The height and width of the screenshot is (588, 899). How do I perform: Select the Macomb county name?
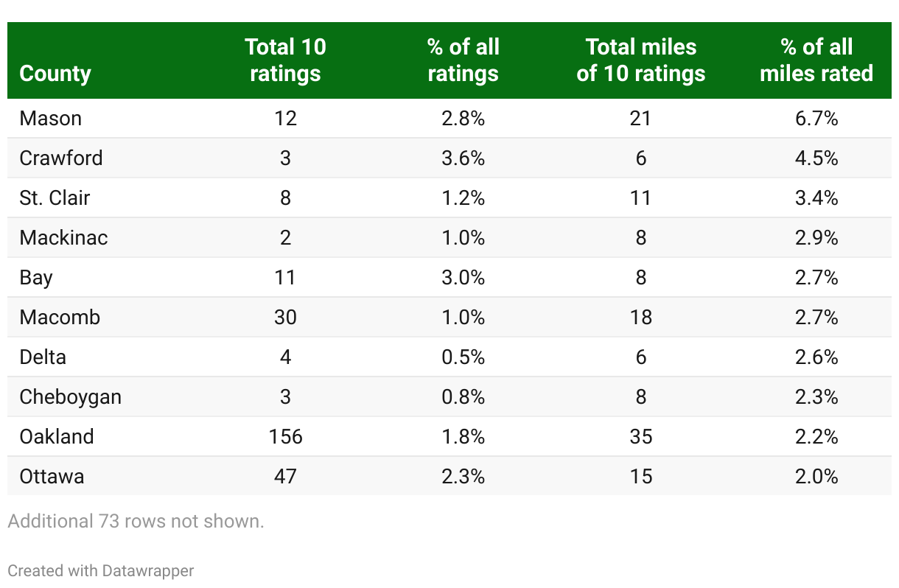(60, 317)
